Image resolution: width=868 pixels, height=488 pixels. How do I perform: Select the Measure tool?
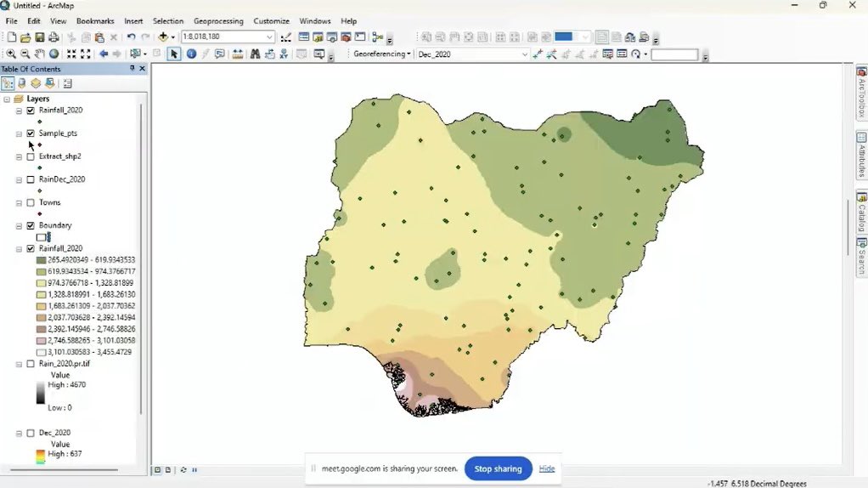238,54
